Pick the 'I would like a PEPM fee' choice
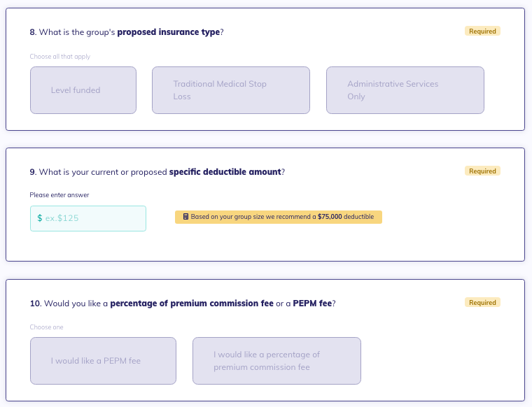 [x=103, y=361]
